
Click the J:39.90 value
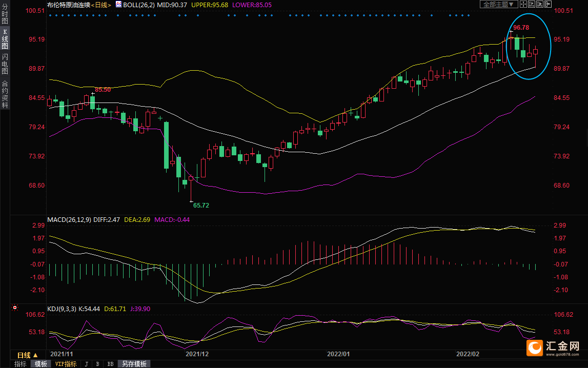140,309
